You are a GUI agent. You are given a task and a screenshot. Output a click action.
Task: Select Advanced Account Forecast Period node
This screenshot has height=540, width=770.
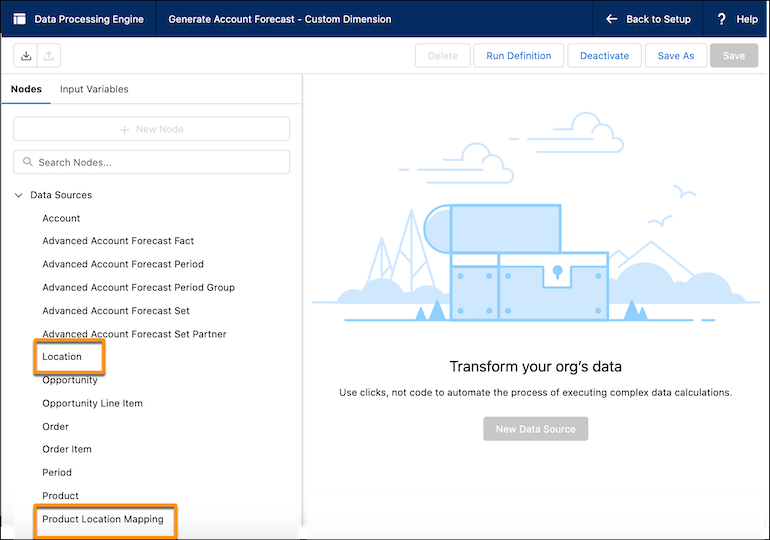pyautogui.click(x=123, y=264)
